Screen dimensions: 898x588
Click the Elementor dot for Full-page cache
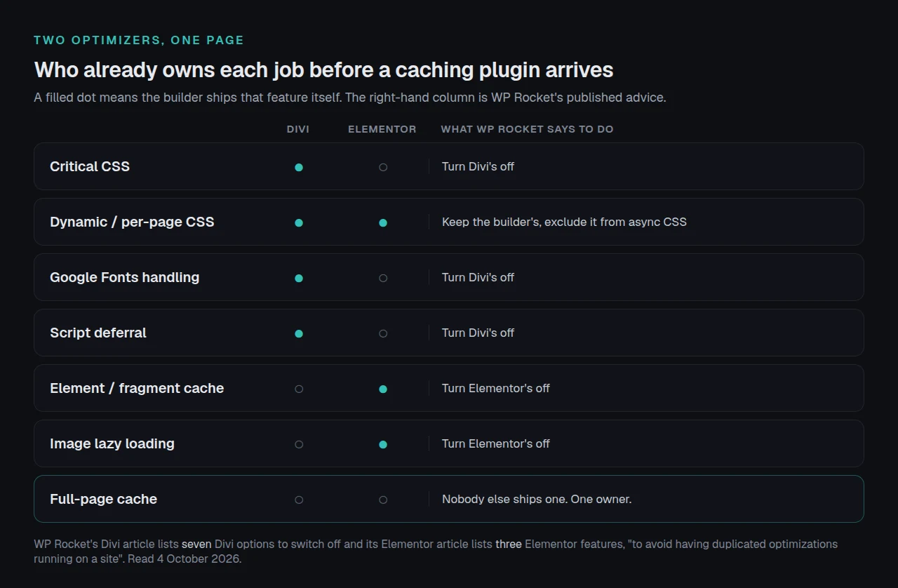383,500
